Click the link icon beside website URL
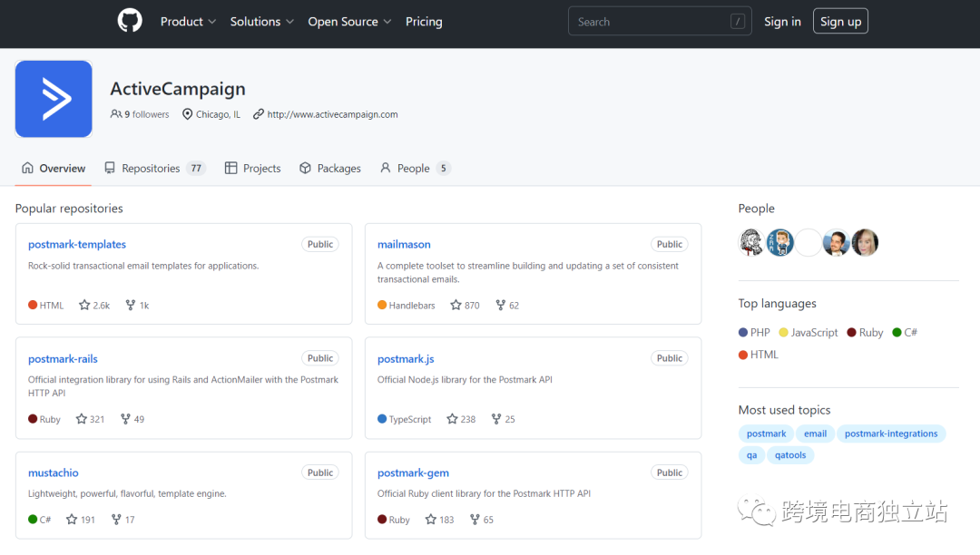Viewport: 980px width, 555px height. [x=258, y=113]
